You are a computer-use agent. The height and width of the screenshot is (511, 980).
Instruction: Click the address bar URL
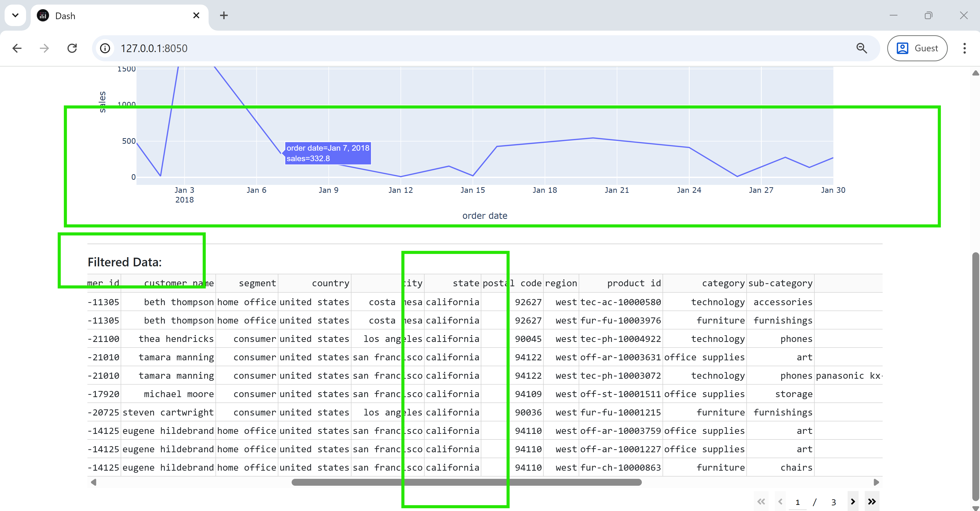click(x=154, y=48)
